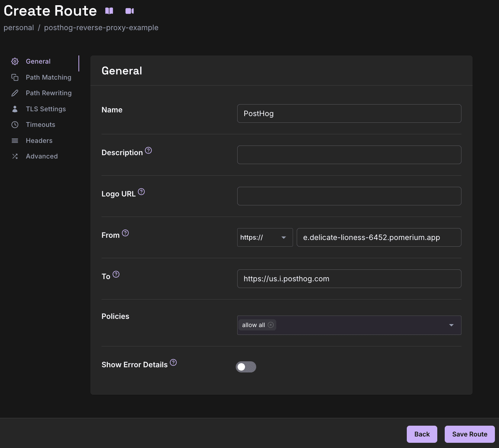499x448 pixels.
Task: Click the Policies field label
Action: pyautogui.click(x=115, y=316)
